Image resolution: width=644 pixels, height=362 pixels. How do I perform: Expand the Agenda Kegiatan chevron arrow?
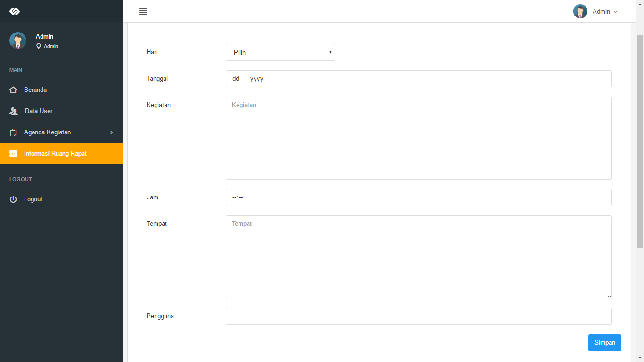pos(111,132)
